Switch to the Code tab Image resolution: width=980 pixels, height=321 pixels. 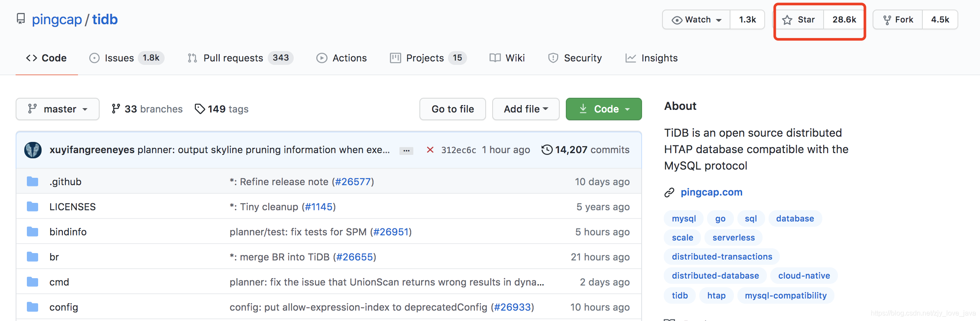46,58
